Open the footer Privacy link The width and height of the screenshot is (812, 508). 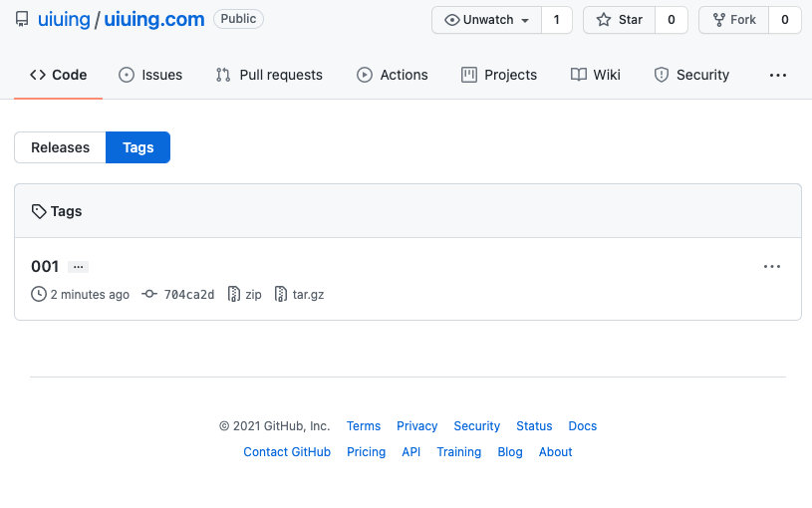[416, 426]
